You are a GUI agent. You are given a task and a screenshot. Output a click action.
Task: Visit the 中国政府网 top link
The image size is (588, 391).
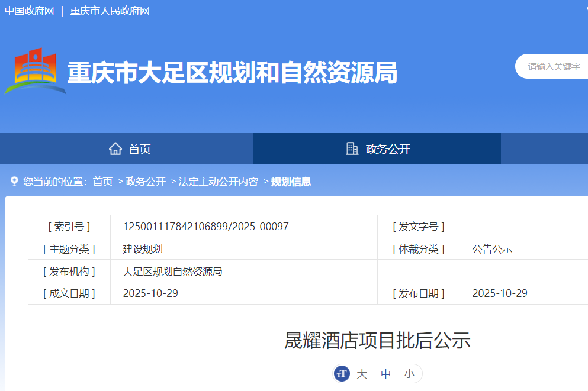29,11
